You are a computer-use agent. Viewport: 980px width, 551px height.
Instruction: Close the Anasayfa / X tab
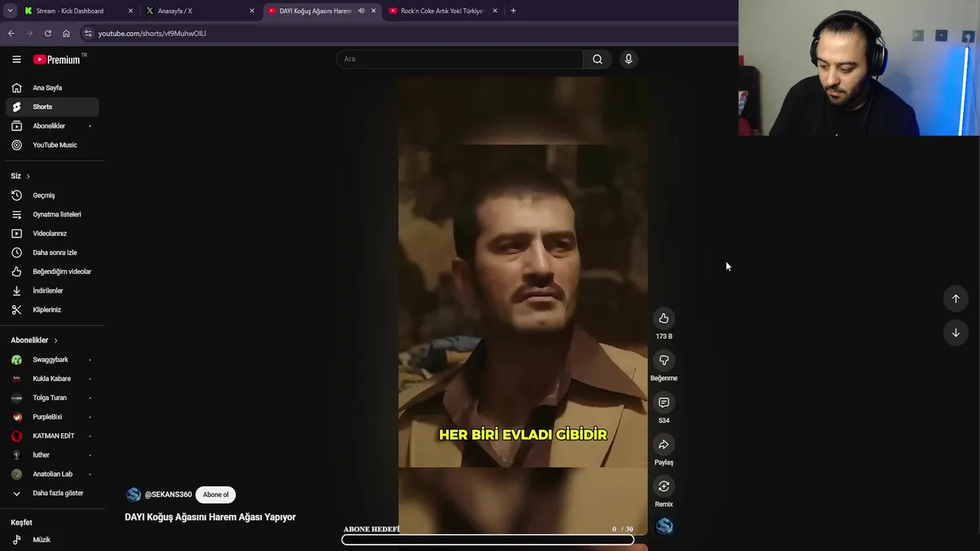(252, 11)
